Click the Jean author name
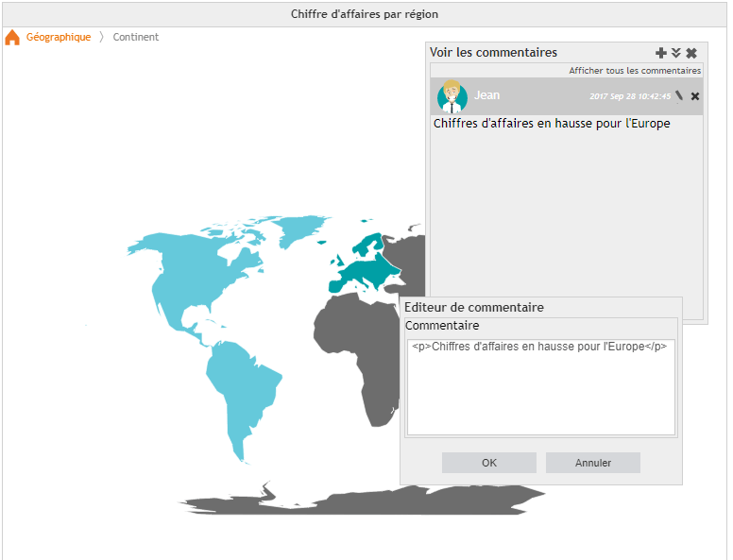733x560 pixels. [487, 95]
